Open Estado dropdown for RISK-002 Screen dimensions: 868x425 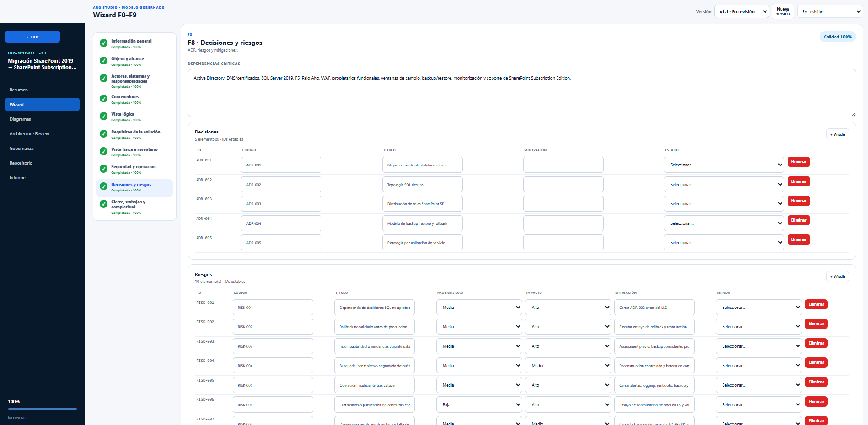(759, 327)
